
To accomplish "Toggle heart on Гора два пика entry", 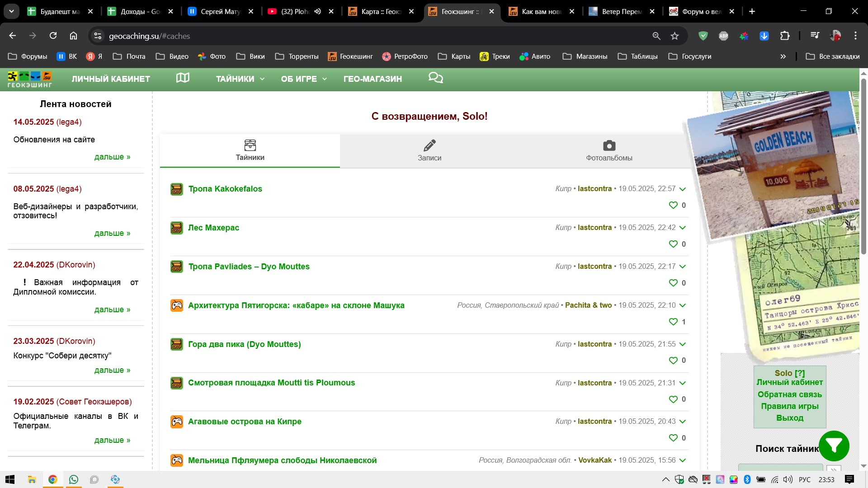I will point(673,361).
